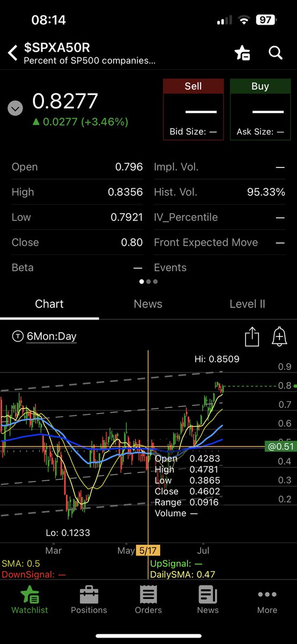Tap the 08:14 clock in status bar
Image resolution: width=297 pixels, height=644 pixels.
(x=49, y=20)
